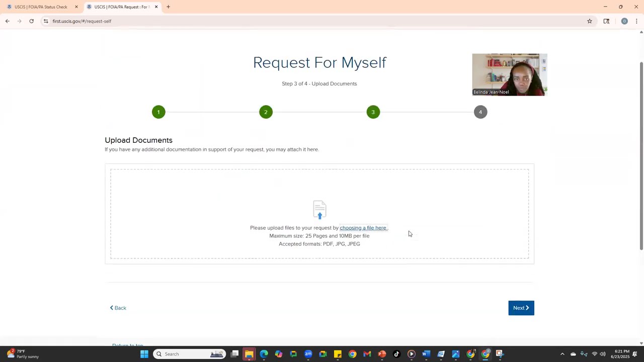
Task: Open Gmail from the taskbar
Action: point(367,354)
